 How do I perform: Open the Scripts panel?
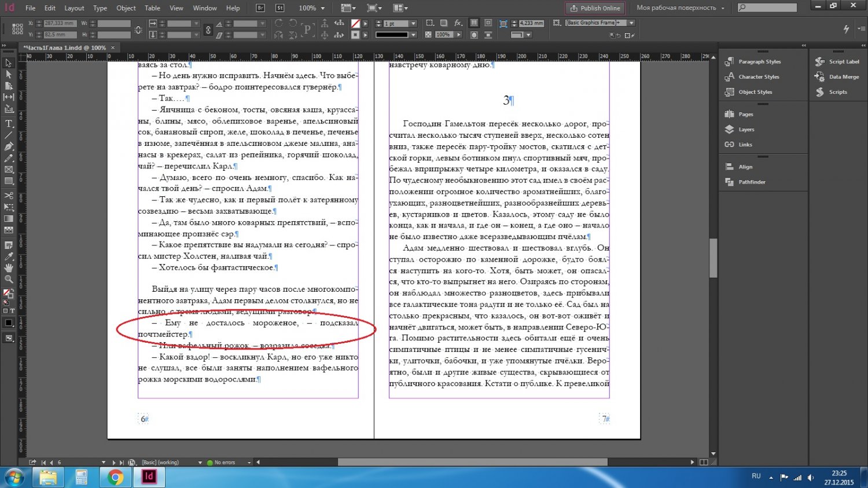(832, 91)
